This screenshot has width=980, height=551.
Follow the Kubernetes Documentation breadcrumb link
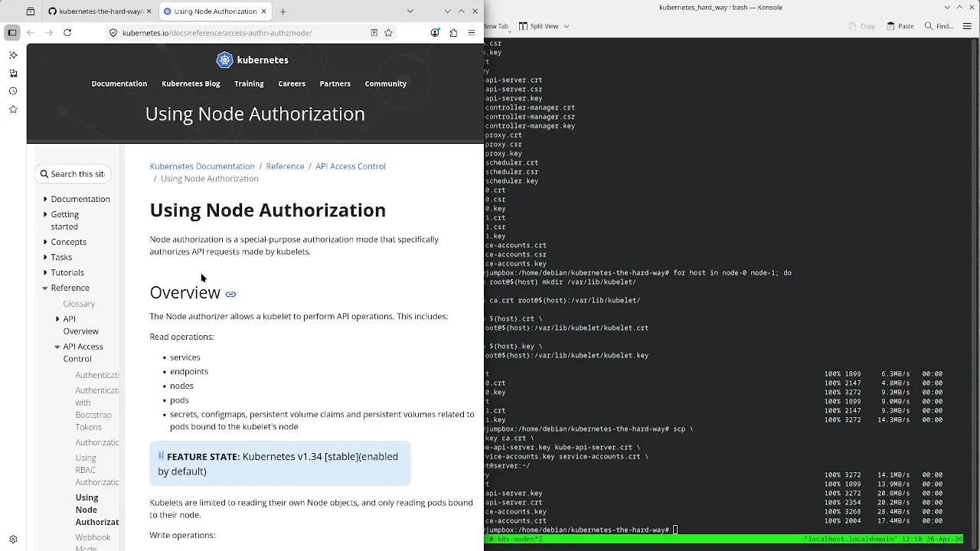(202, 166)
